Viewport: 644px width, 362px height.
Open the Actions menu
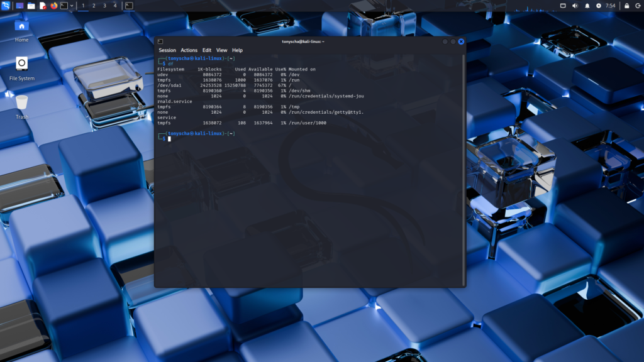pos(189,50)
